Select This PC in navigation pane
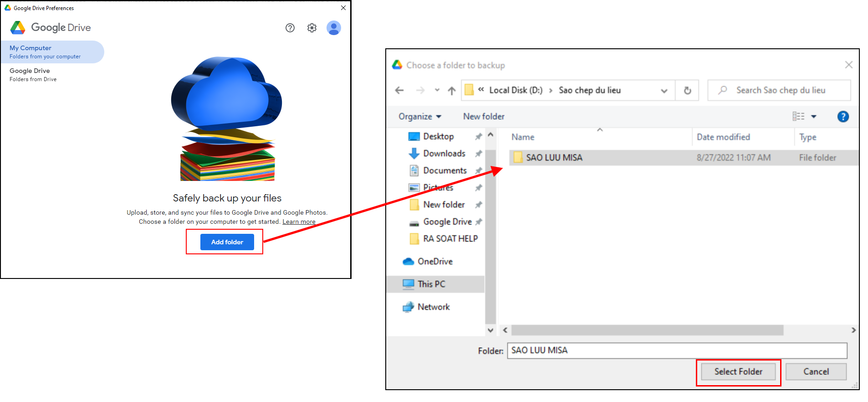Screen dimensions: 868x402 coord(435,284)
